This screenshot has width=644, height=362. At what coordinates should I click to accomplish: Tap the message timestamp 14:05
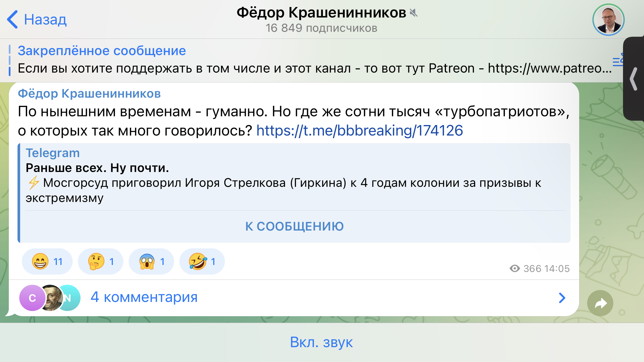pyautogui.click(x=557, y=268)
